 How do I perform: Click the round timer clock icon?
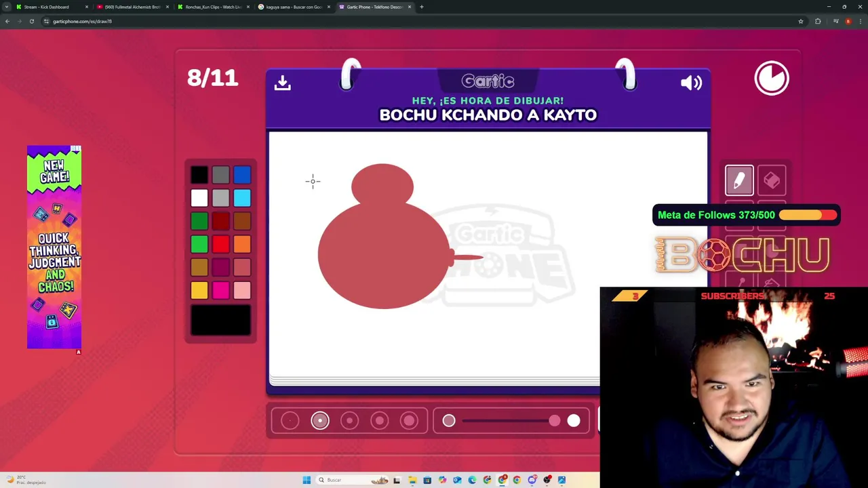(772, 78)
